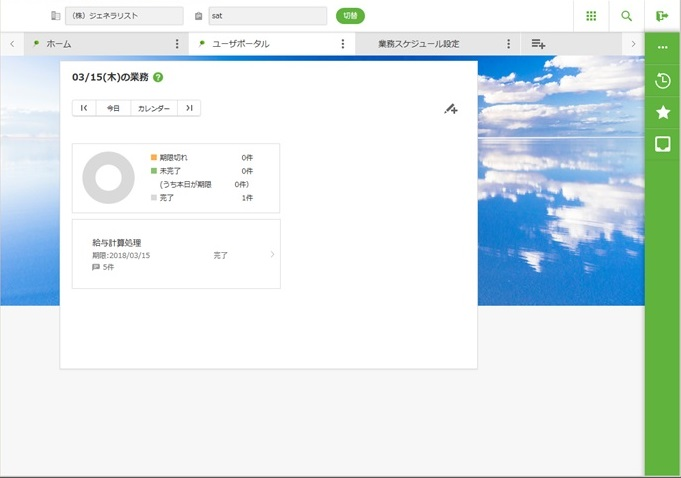Viewport: 681px width, 478px height.
Task: Open options menu for ホーム tab
Action: point(178,44)
